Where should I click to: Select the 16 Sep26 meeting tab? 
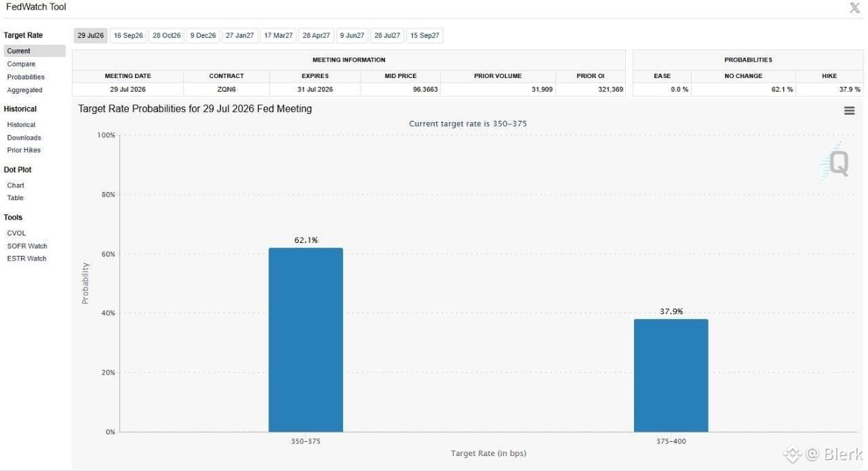pos(128,35)
